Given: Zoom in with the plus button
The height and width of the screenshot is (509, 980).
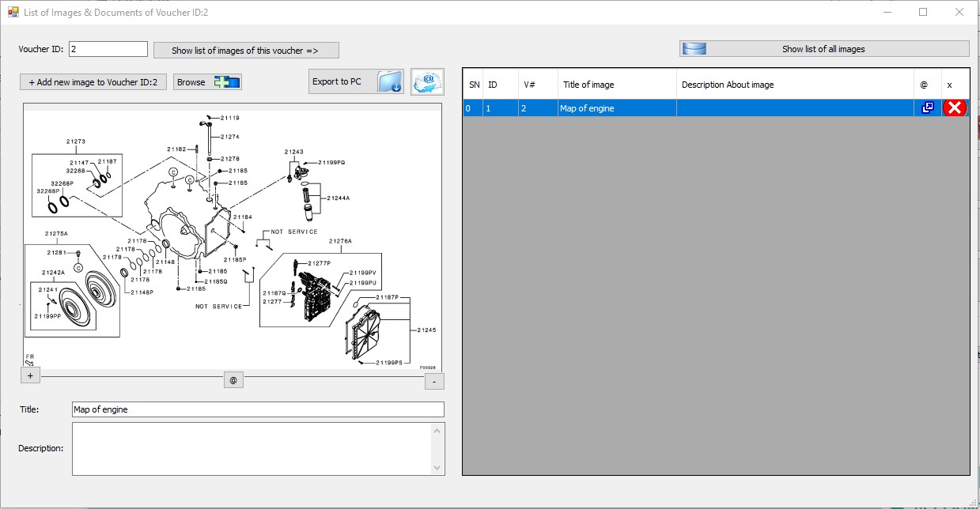Looking at the screenshot, I should (x=30, y=376).
